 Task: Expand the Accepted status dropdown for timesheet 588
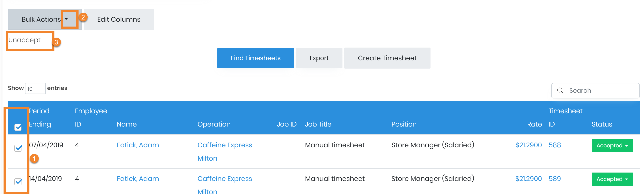612,146
